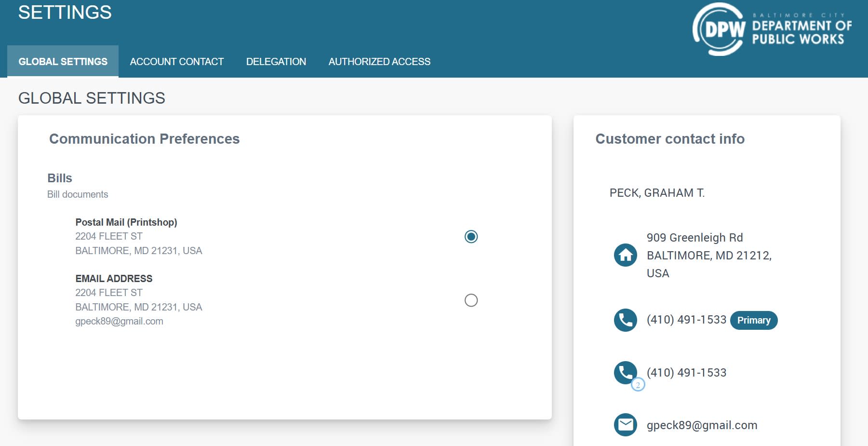
Task: Click the primary phone number (410) 491-1533
Action: click(686, 320)
